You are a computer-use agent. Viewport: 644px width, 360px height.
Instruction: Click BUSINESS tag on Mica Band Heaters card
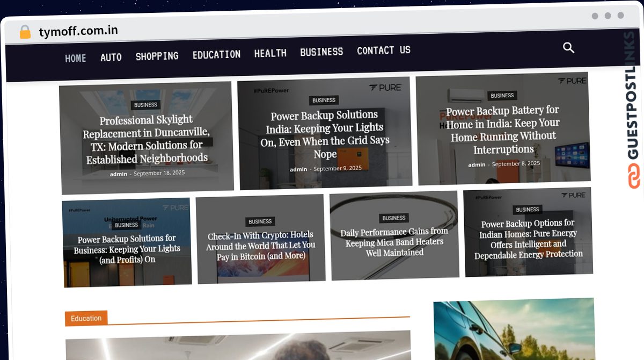point(394,218)
